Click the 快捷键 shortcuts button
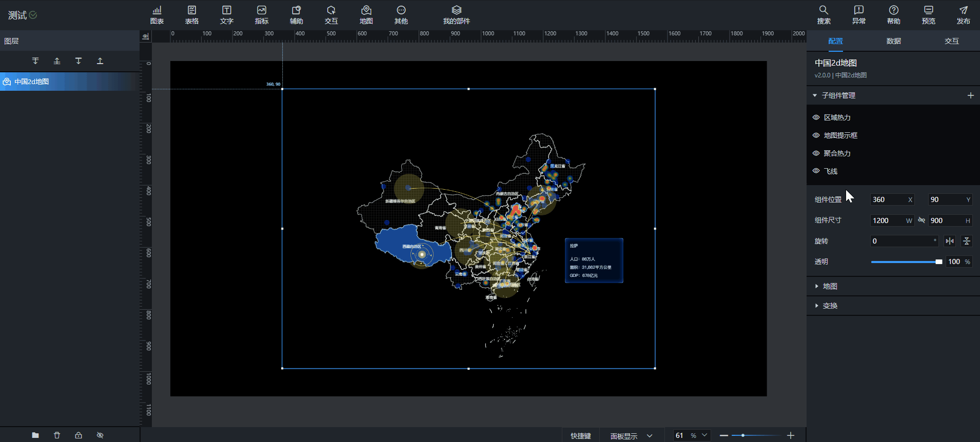Viewport: 980px width, 442px height. tap(581, 436)
